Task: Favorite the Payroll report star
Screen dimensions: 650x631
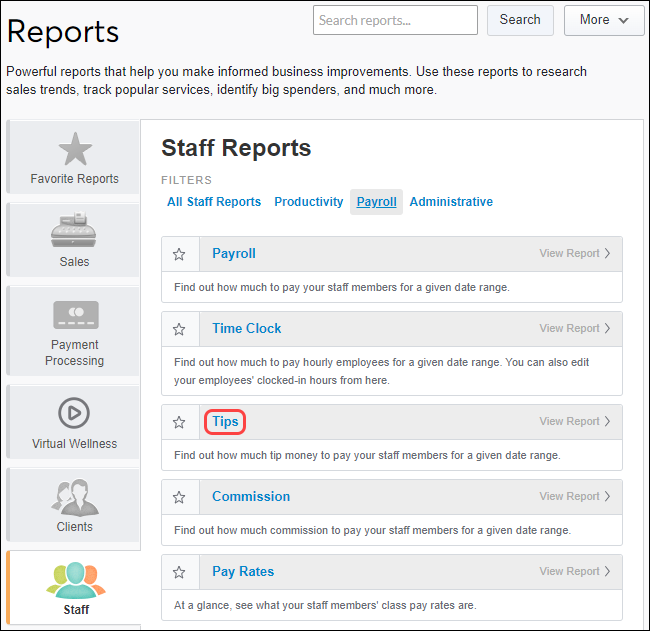Action: (179, 254)
